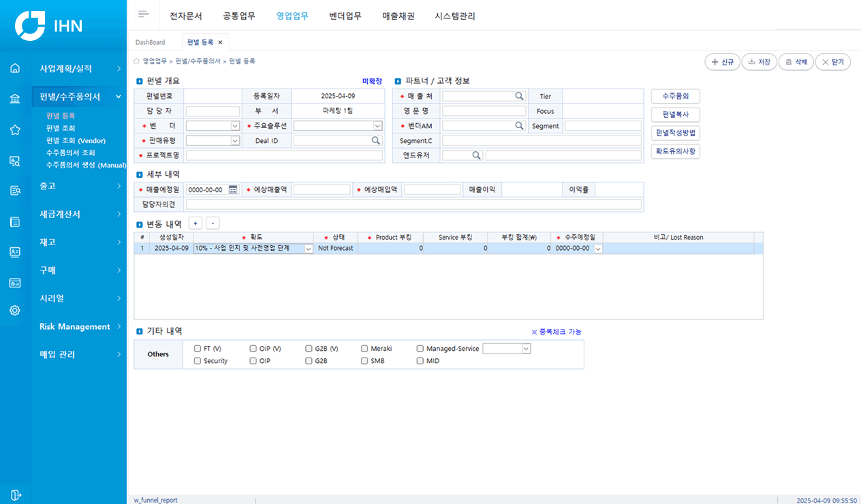Toggle the Managed-Service checkbox

click(420, 349)
